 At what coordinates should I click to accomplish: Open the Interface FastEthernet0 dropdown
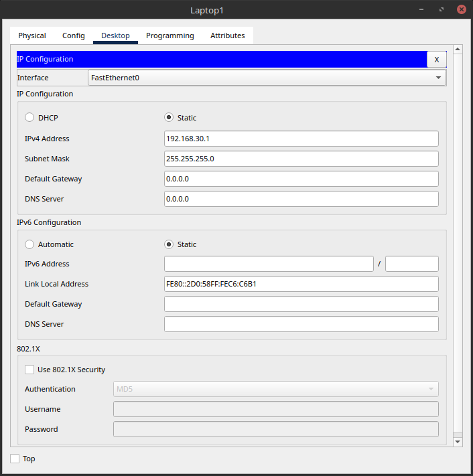(x=267, y=78)
